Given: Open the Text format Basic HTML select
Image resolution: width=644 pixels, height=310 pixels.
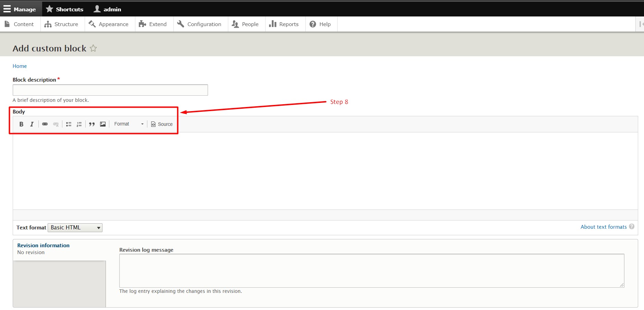Looking at the screenshot, I should pos(75,228).
